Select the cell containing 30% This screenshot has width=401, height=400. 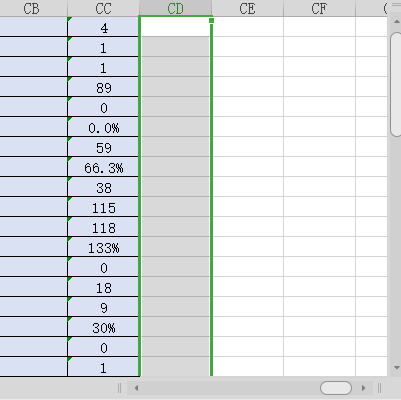[x=103, y=327]
